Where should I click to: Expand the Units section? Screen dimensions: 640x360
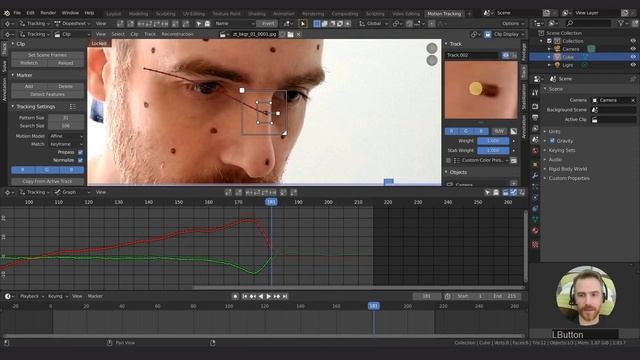click(x=554, y=131)
